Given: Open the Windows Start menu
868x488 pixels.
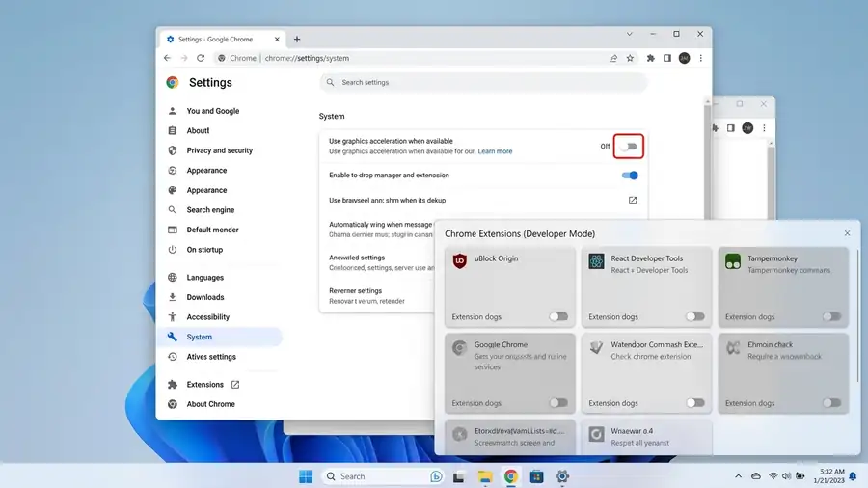Looking at the screenshot, I should 306,476.
